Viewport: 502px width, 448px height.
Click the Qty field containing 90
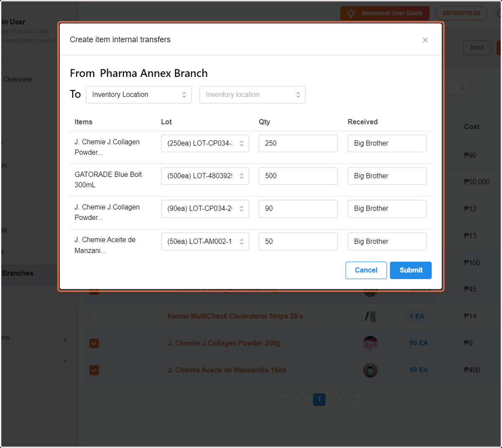(298, 209)
